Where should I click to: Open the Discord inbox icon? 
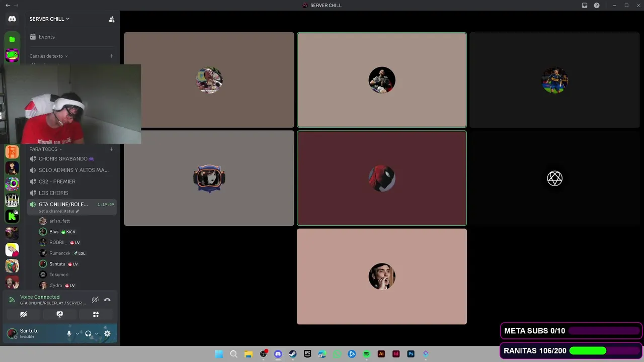(x=585, y=6)
